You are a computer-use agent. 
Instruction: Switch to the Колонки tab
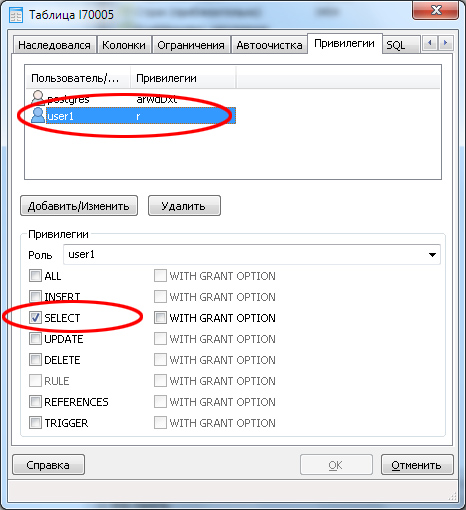point(124,45)
